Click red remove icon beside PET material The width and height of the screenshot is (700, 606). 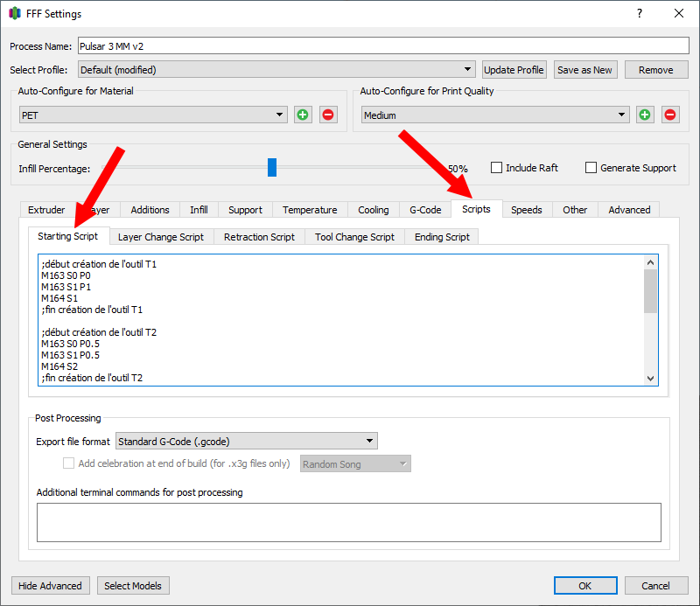[x=328, y=115]
